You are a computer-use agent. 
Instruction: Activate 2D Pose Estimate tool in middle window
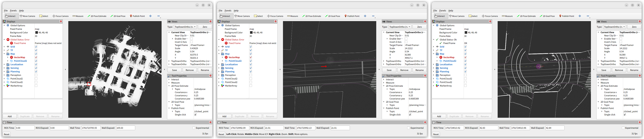(x=311, y=16)
